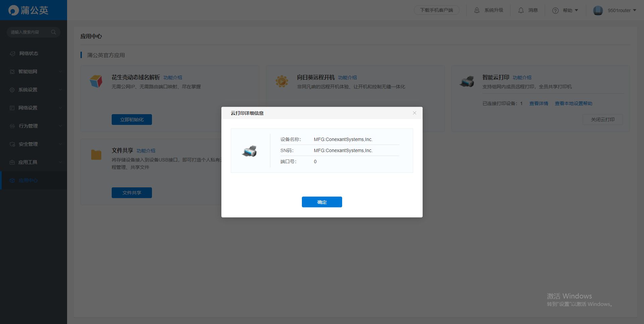The image size is (644, 324).
Task: Click the 向日葵 sunflower app icon
Action: coord(282,81)
